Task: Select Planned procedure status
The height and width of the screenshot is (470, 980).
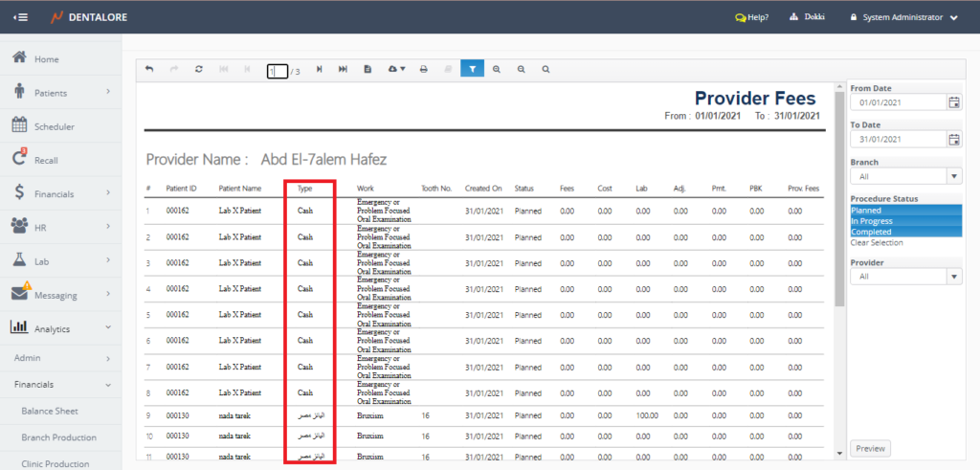Action: point(904,211)
